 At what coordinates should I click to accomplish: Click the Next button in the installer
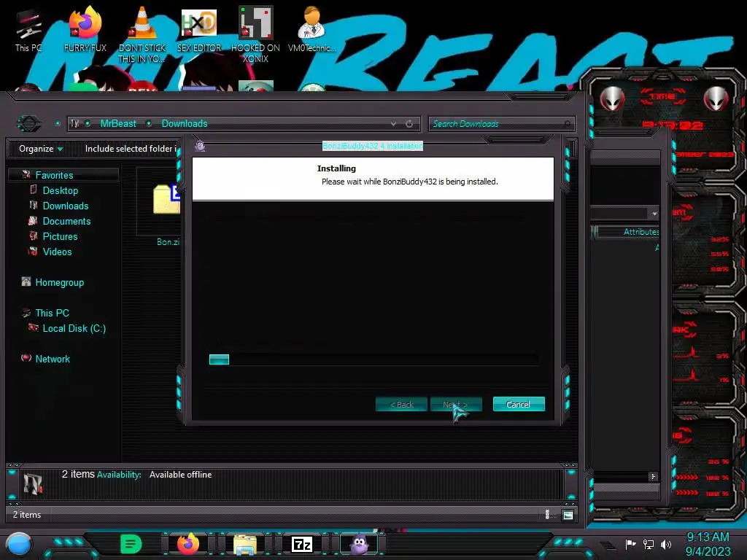click(x=456, y=404)
